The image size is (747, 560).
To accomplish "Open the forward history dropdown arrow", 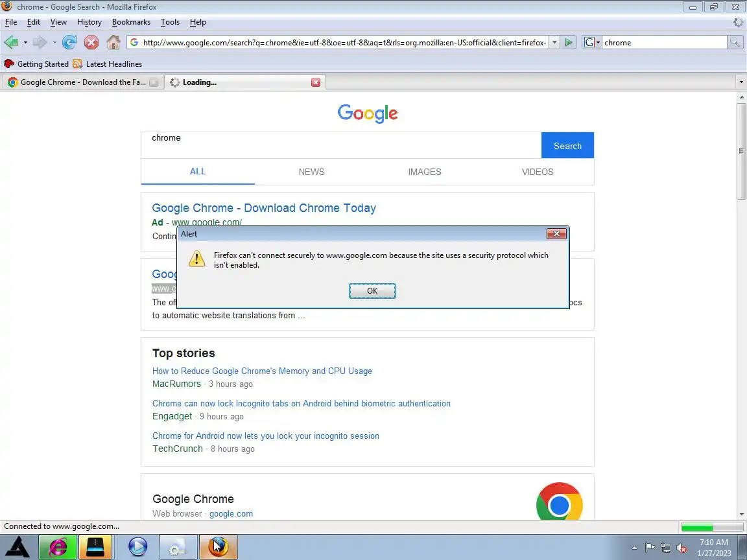I will point(54,42).
